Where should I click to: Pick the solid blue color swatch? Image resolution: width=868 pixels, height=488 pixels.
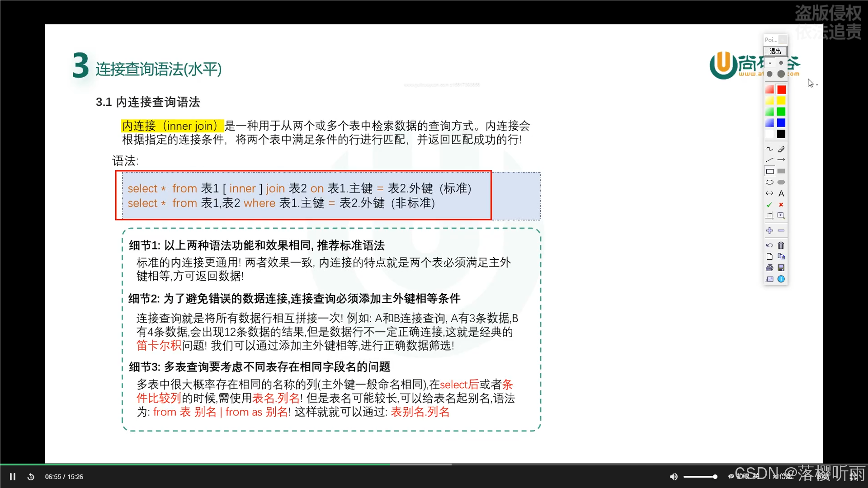coord(781,123)
